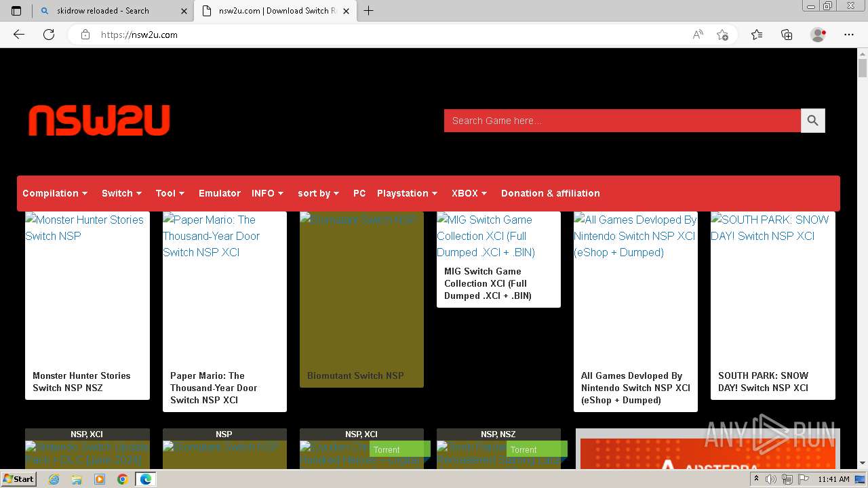Click the page vertical scrollbar thumb
The image size is (868, 488).
pos(863,68)
